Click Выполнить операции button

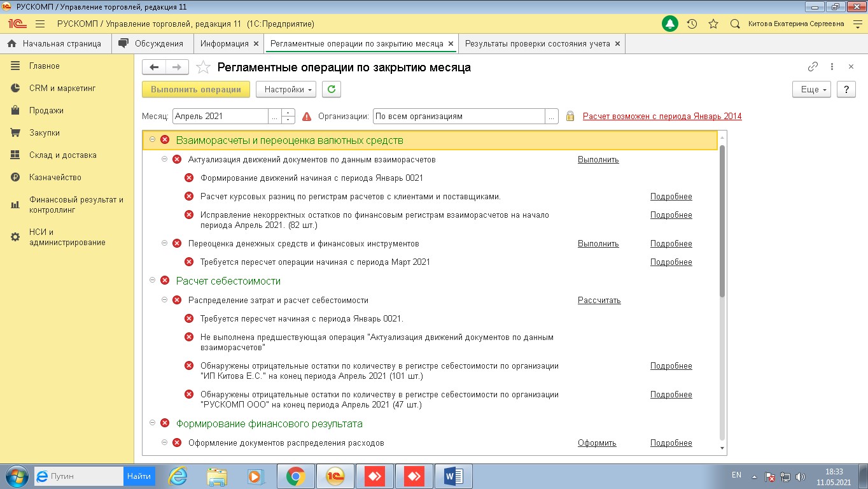tap(195, 90)
